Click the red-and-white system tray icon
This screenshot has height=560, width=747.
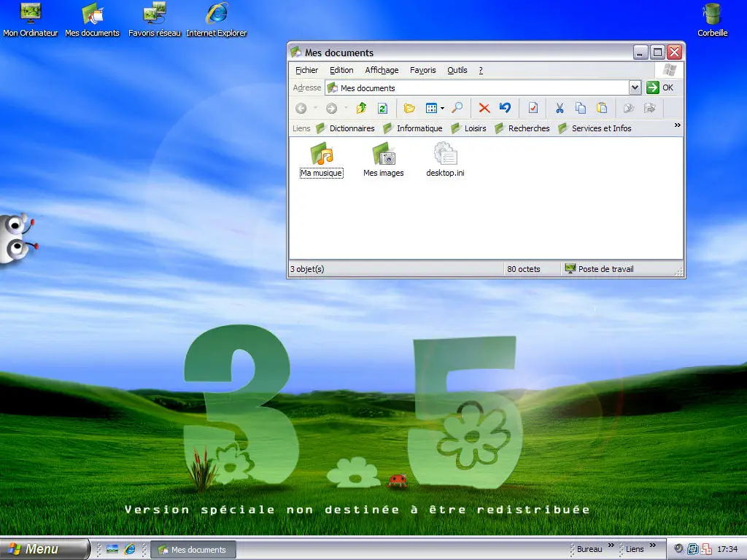(x=706, y=549)
